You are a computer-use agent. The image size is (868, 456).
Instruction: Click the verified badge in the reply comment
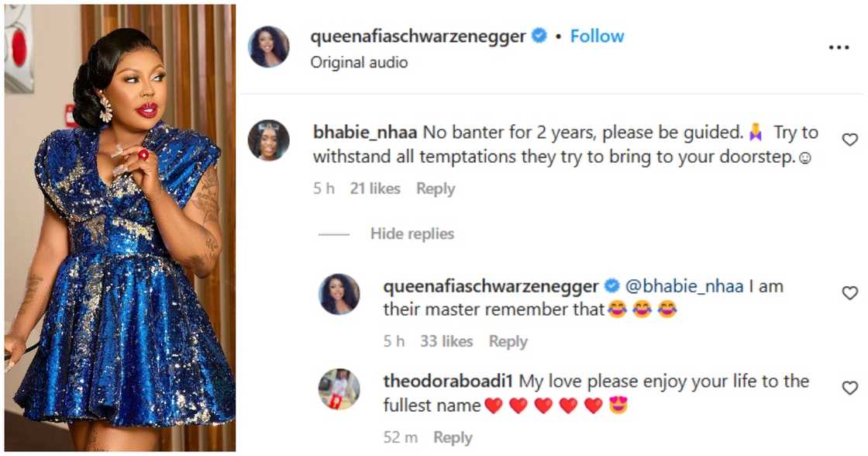click(x=611, y=285)
